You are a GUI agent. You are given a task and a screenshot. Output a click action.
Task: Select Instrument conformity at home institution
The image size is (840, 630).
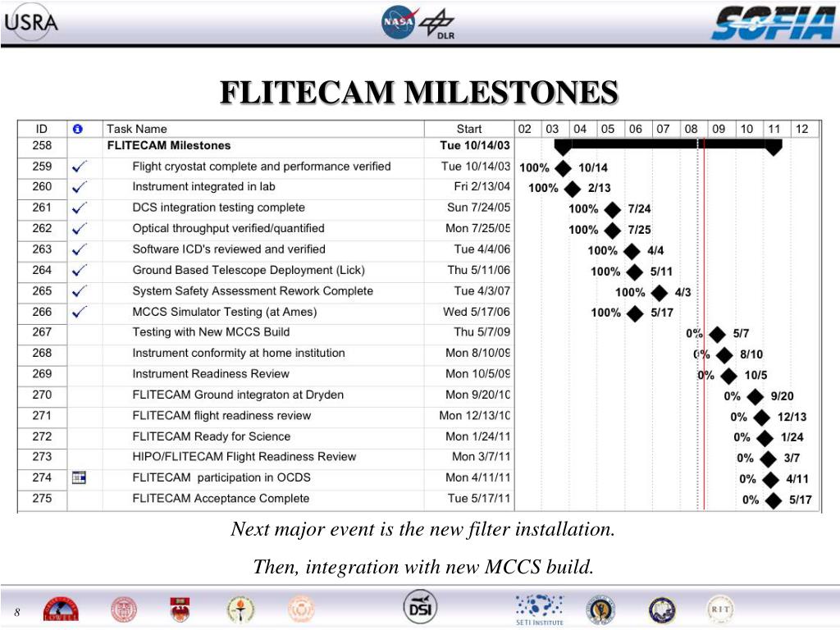pos(239,354)
